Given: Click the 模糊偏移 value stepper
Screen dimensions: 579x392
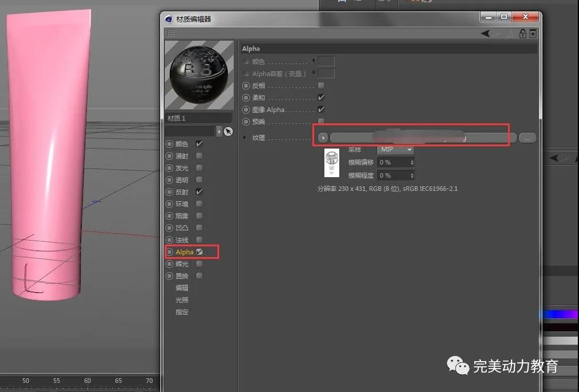Looking at the screenshot, I should (410, 162).
